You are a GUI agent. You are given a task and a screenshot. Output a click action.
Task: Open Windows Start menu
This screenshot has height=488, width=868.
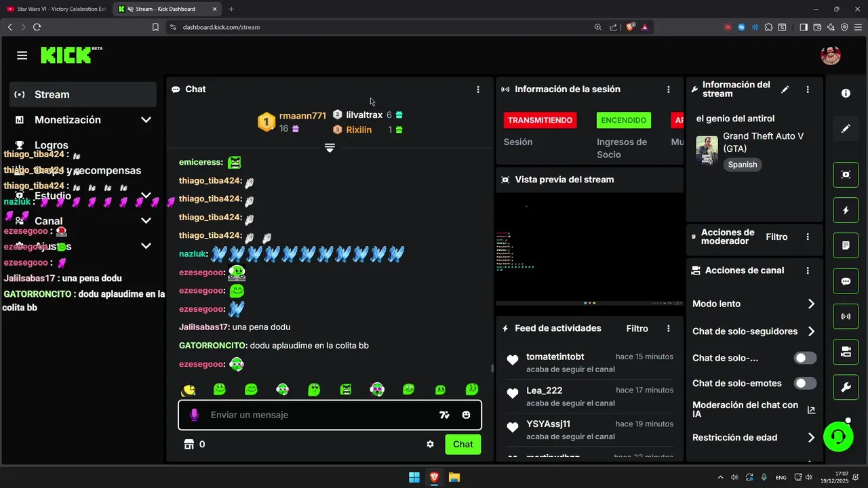coord(414,477)
